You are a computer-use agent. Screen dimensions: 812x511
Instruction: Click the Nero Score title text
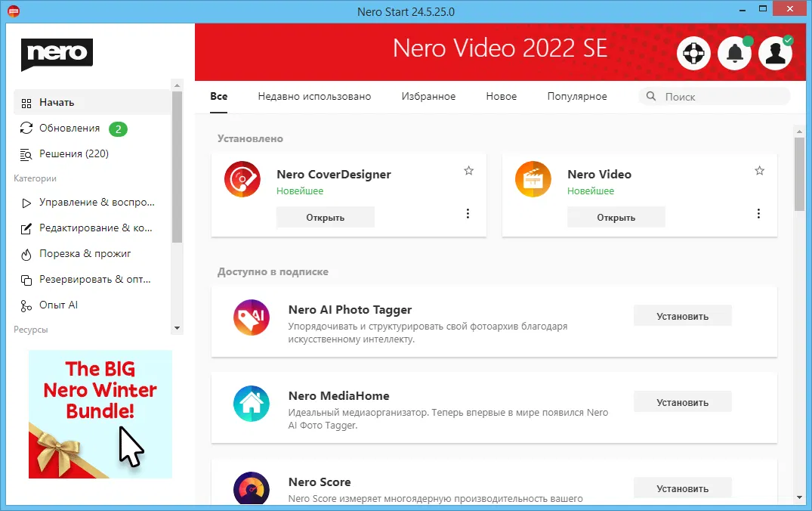coord(320,482)
